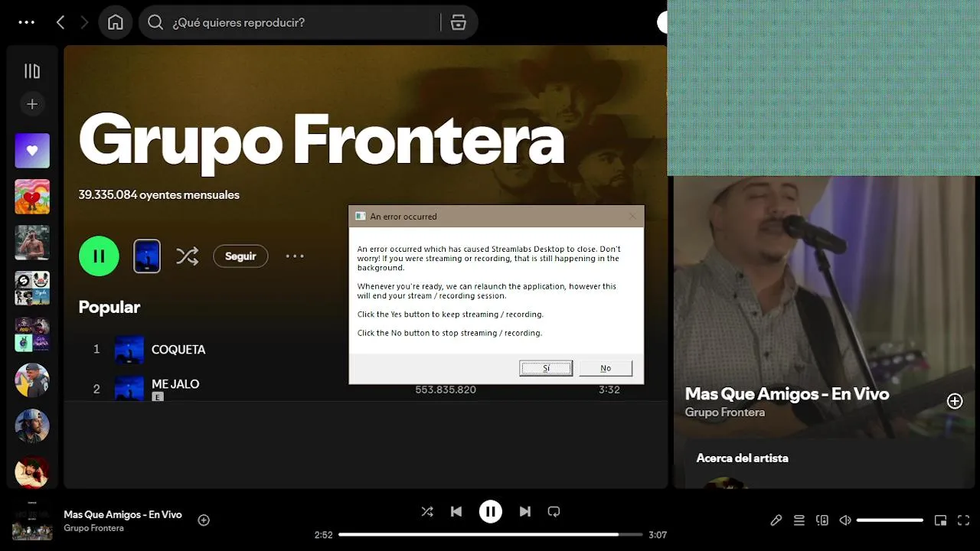Click 'Acerca del artista' section
This screenshot has width=980, height=551.
point(742,458)
